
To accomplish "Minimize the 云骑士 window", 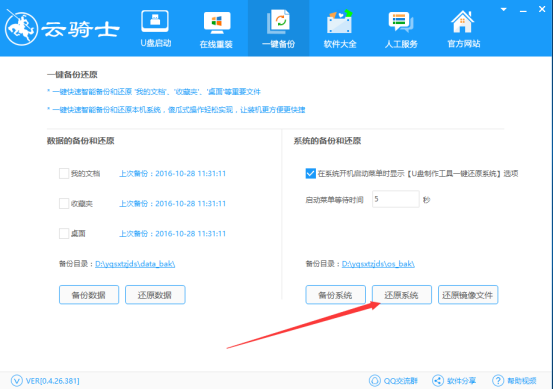I will [x=523, y=11].
